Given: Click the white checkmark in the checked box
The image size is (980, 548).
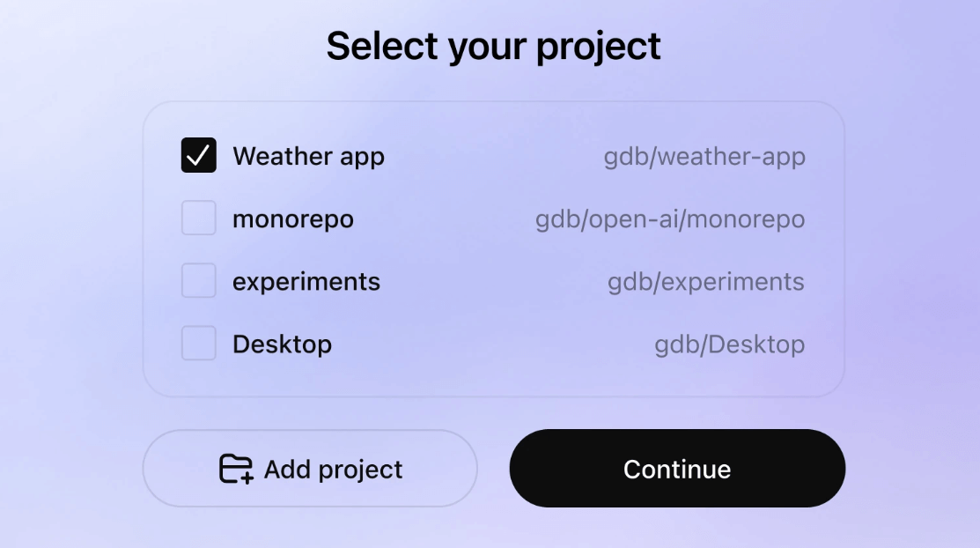Looking at the screenshot, I should tap(199, 156).
